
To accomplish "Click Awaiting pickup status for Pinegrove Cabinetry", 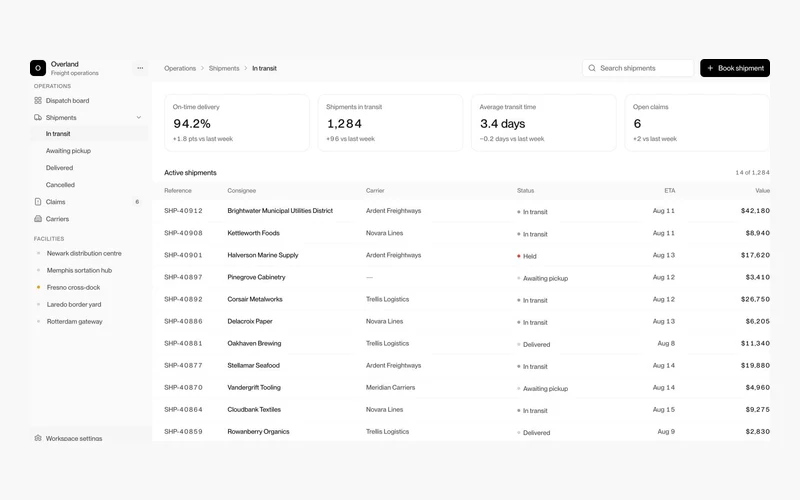I will 542,279.
